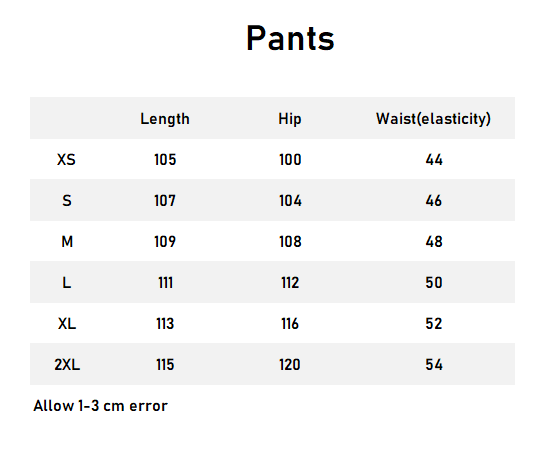Click the Allow 1-3 cm error note

pos(100,406)
